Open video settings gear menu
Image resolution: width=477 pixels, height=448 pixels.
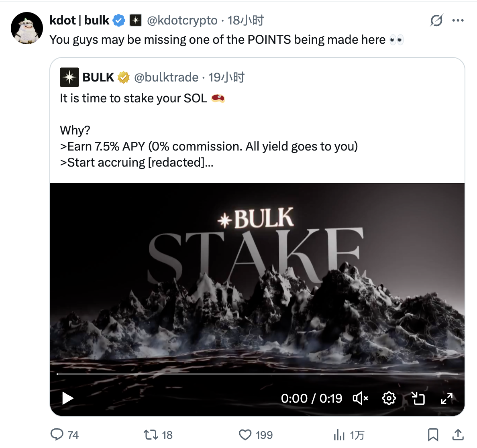pyautogui.click(x=389, y=398)
